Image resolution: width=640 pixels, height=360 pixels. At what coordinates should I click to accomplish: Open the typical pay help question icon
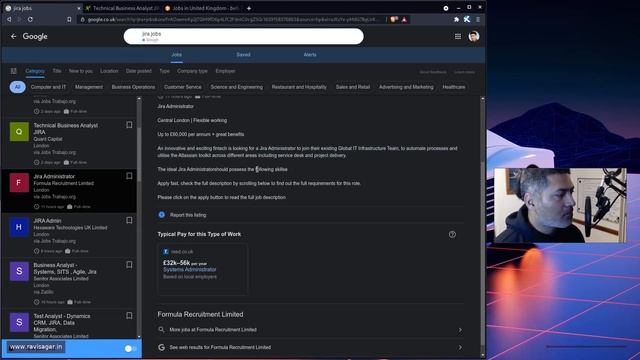point(452,234)
